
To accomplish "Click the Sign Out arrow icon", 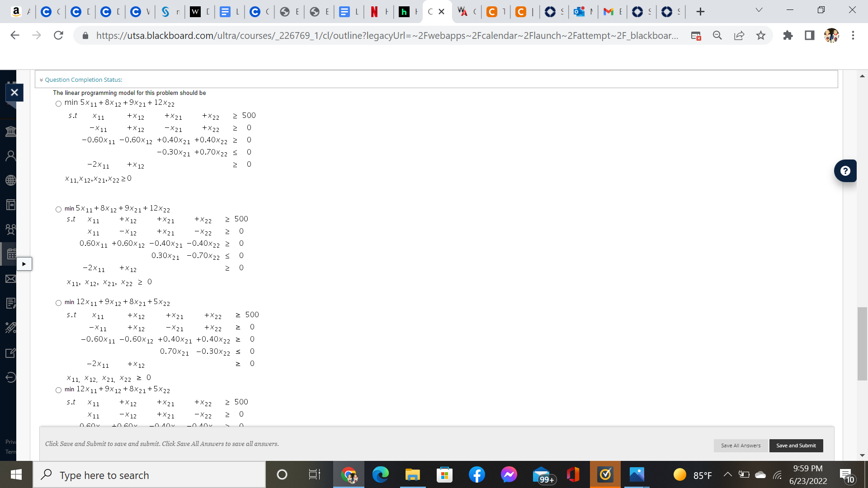I will [10, 377].
